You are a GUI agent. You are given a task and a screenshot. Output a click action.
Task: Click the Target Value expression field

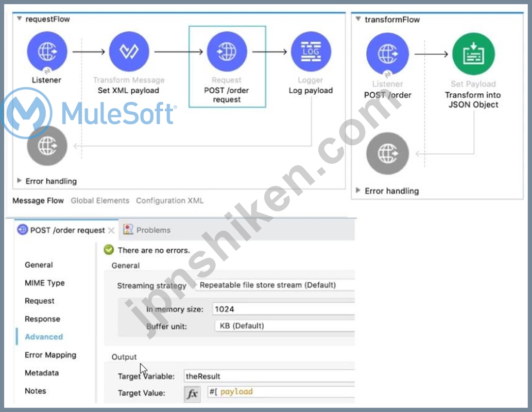pyautogui.click(x=281, y=391)
